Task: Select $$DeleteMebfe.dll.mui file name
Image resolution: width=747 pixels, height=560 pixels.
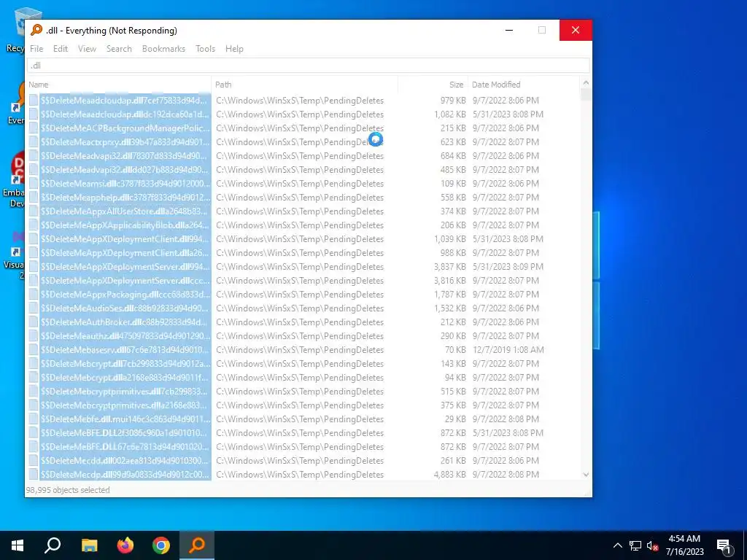Action: click(x=125, y=419)
